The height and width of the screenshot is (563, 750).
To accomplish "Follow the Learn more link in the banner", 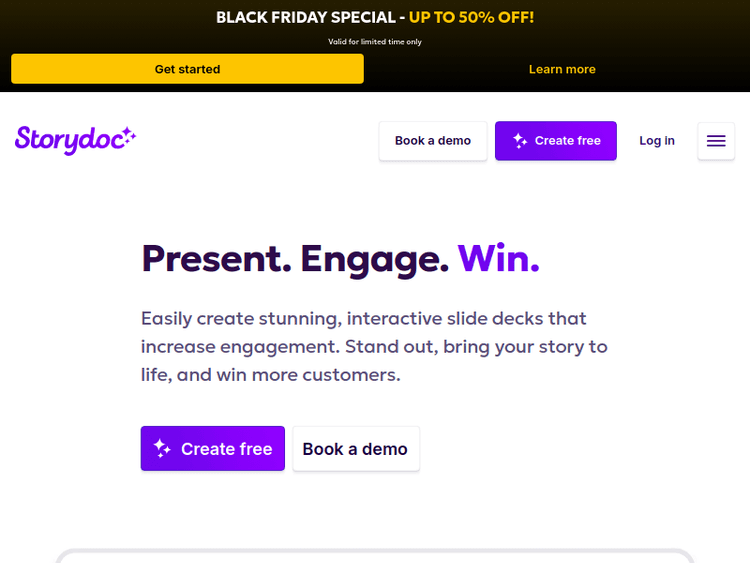I will click(562, 69).
